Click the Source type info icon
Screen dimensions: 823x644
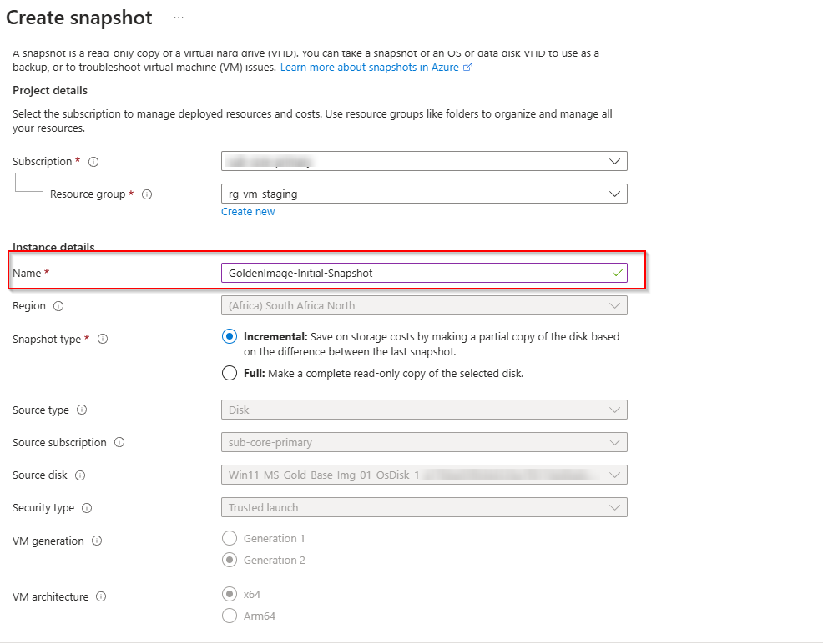[82, 410]
